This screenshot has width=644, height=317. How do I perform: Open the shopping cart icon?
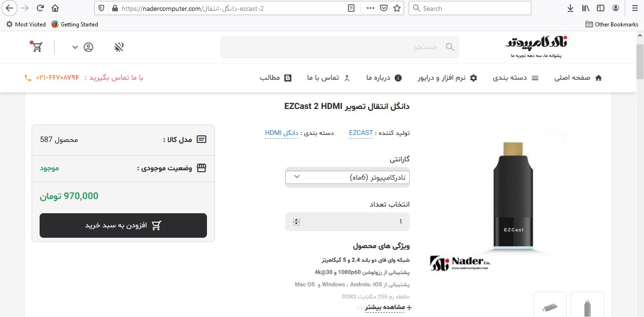click(38, 47)
